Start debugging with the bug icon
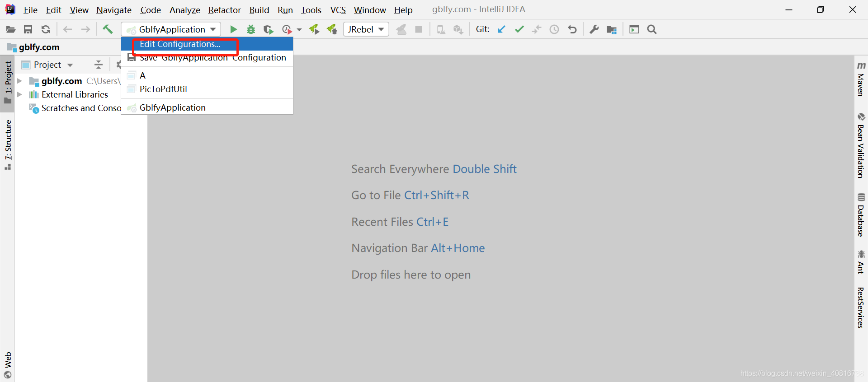The image size is (868, 382). click(x=251, y=29)
